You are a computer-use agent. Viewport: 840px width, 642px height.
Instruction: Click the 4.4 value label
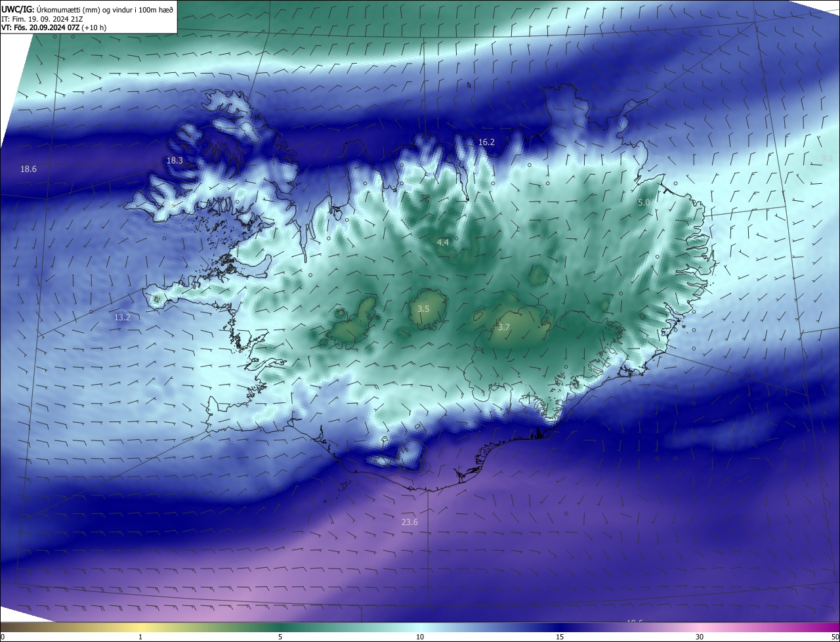pos(443,242)
